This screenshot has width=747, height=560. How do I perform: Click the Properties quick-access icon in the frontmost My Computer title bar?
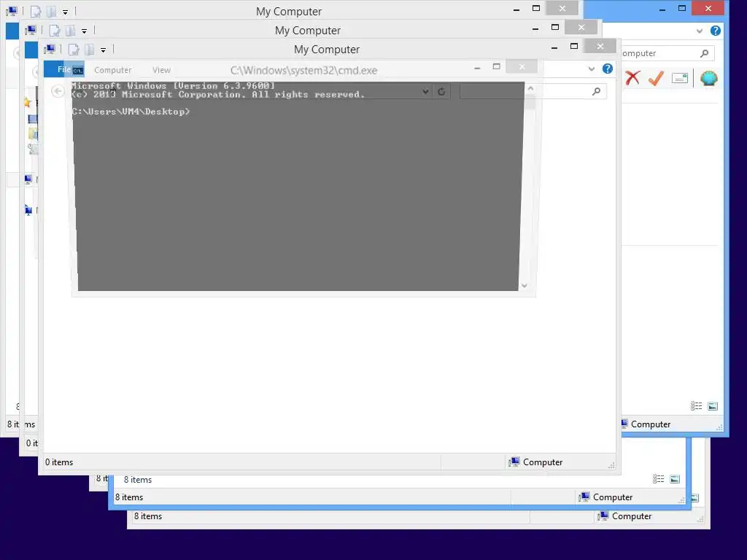pyautogui.click(x=74, y=50)
